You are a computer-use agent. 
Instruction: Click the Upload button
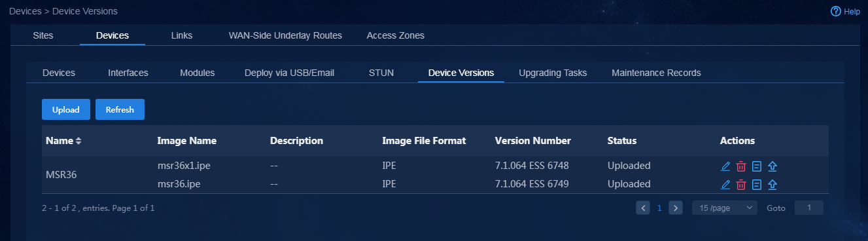(x=66, y=110)
